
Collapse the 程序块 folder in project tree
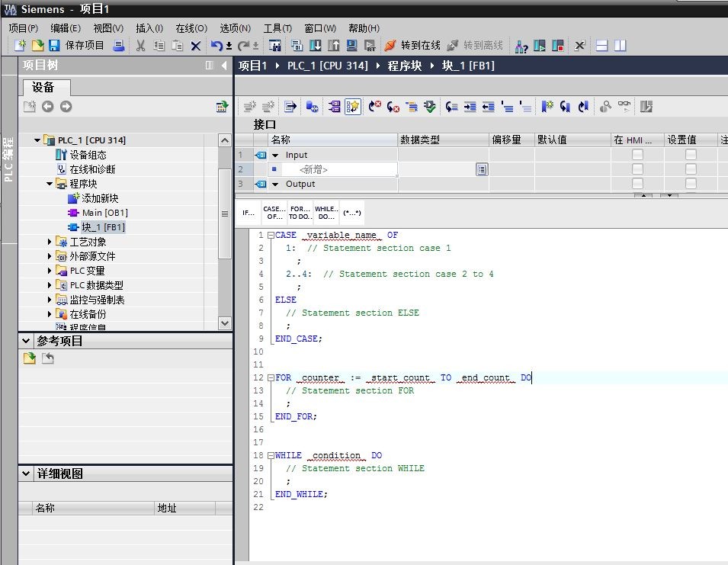click(50, 184)
